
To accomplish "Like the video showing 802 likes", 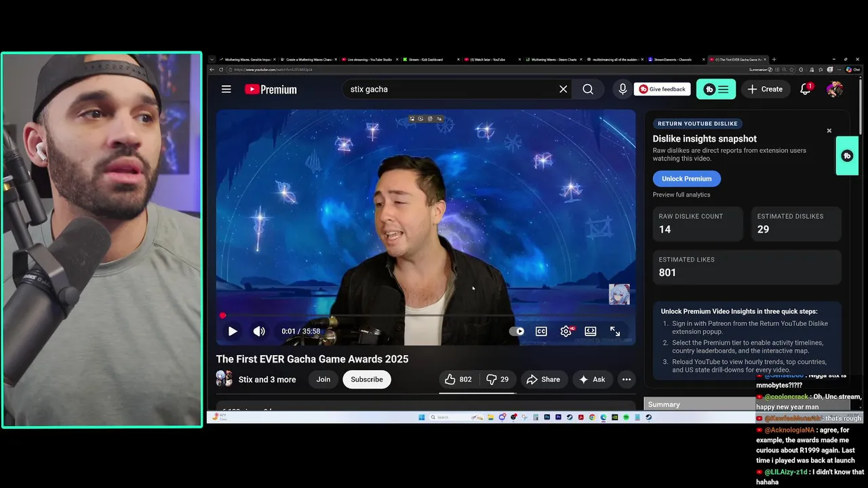I will (458, 380).
